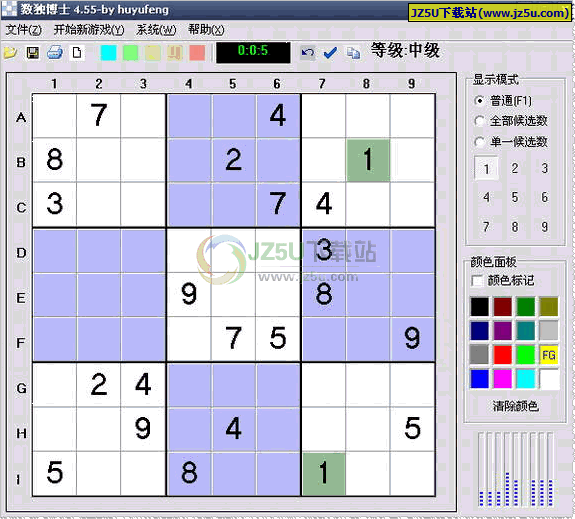Pick the navy blue color swatch
Image resolution: width=575 pixels, height=519 pixels.
480,331
